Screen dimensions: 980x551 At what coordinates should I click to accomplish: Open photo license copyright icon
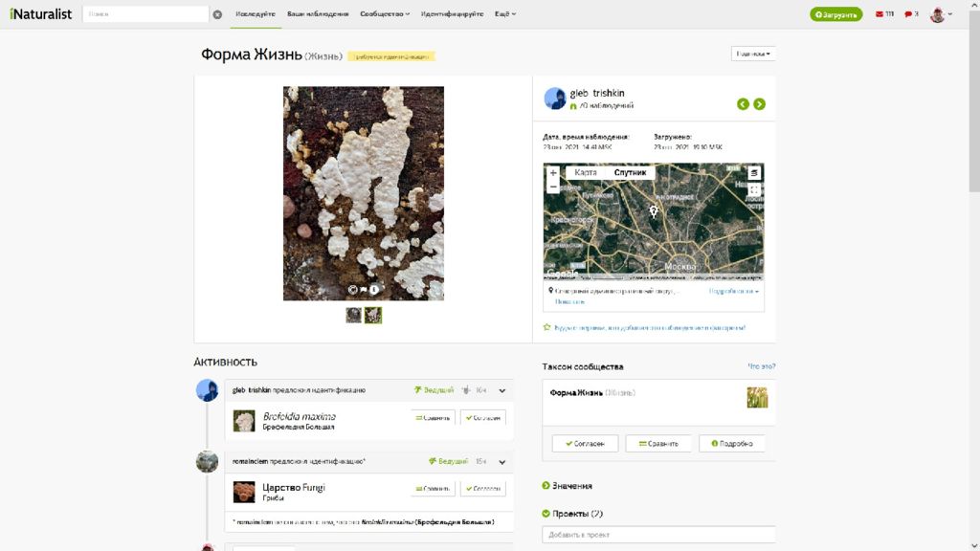click(353, 290)
